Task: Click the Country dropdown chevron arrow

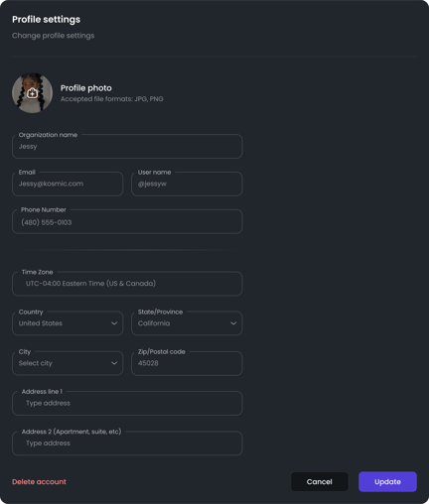Action: click(114, 323)
